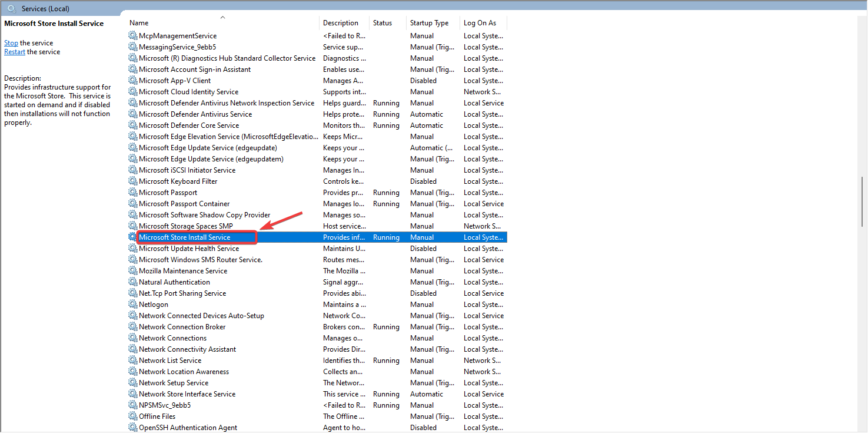Select the Microsoft Cloud Identity Service icon
Viewport: 868px width, 433px height.
point(133,92)
